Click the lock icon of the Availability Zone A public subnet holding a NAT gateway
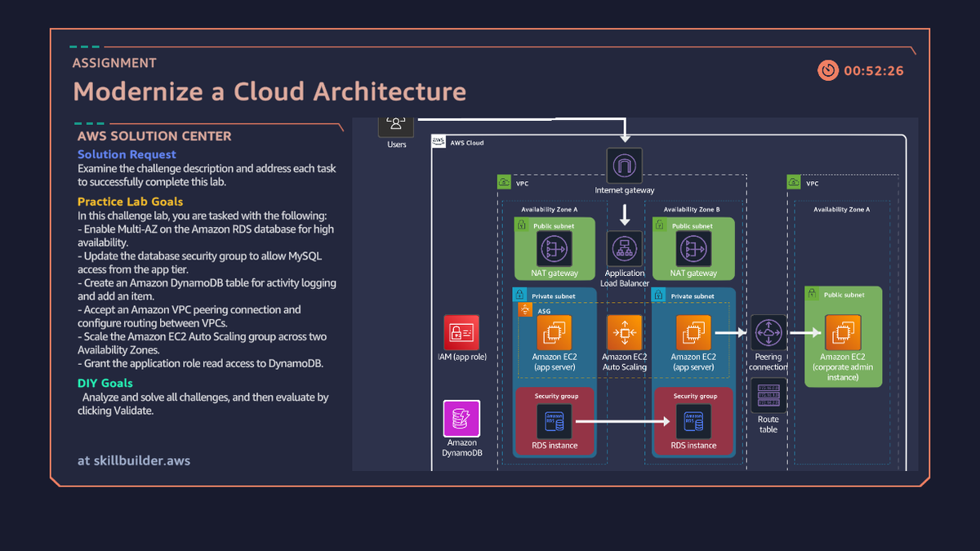Screen dimensions: 980x551 click(521, 224)
